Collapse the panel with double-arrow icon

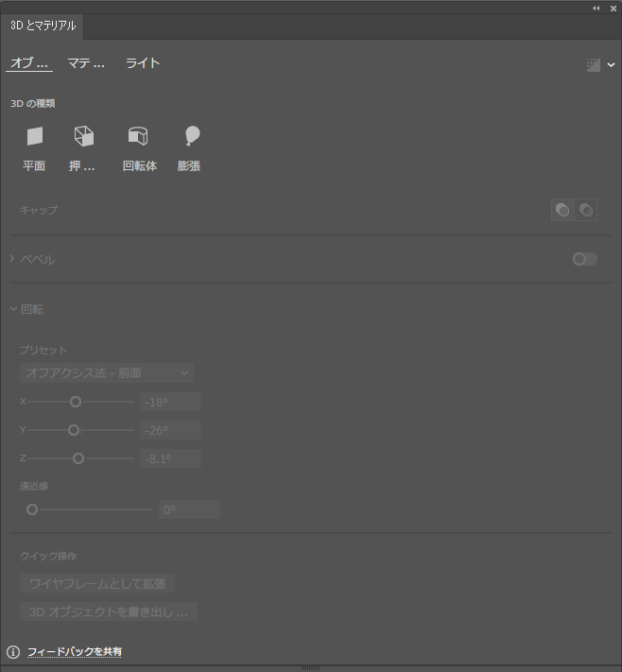[596, 8]
